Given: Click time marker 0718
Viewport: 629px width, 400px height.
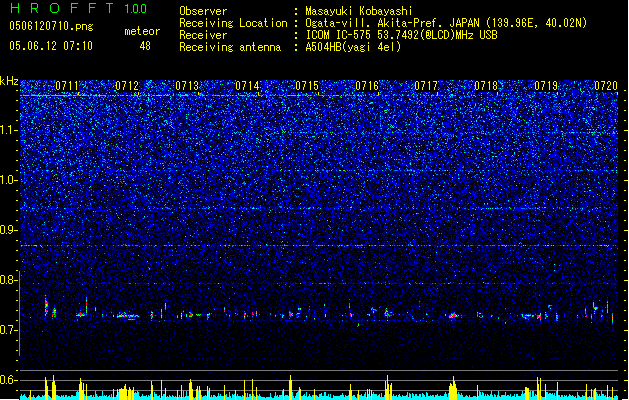Looking at the screenshot, I should click(486, 86).
